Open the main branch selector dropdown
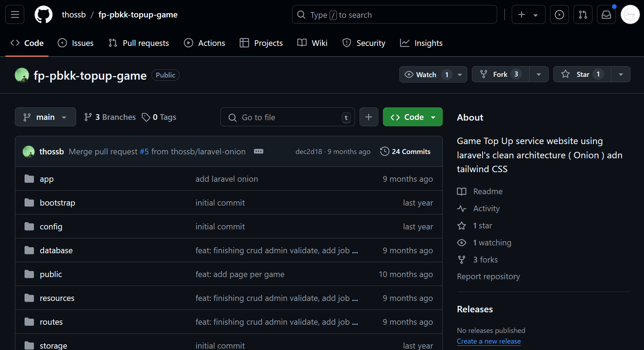This screenshot has height=350, width=644. [46, 117]
